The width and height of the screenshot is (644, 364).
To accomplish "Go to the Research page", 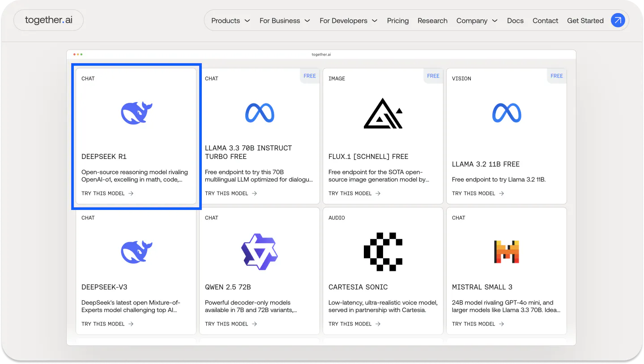I will [432, 21].
